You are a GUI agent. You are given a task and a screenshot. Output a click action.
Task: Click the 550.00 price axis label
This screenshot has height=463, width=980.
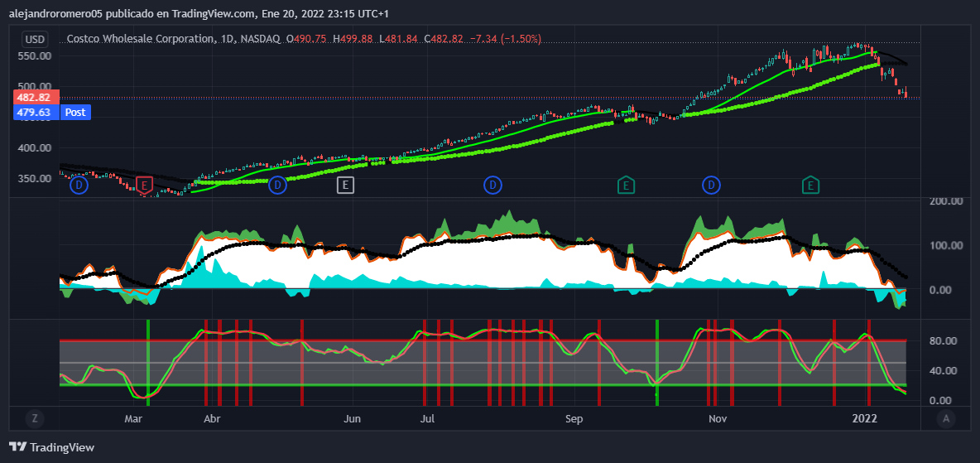[x=34, y=55]
